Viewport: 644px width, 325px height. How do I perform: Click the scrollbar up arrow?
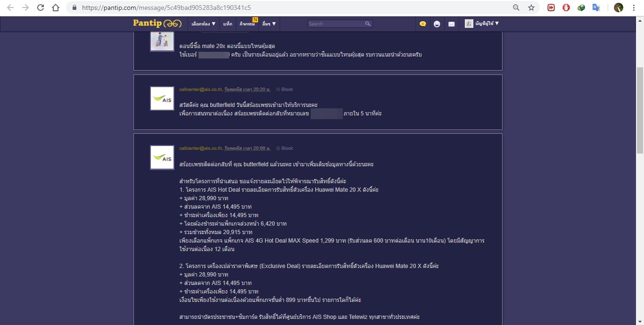(x=640, y=21)
